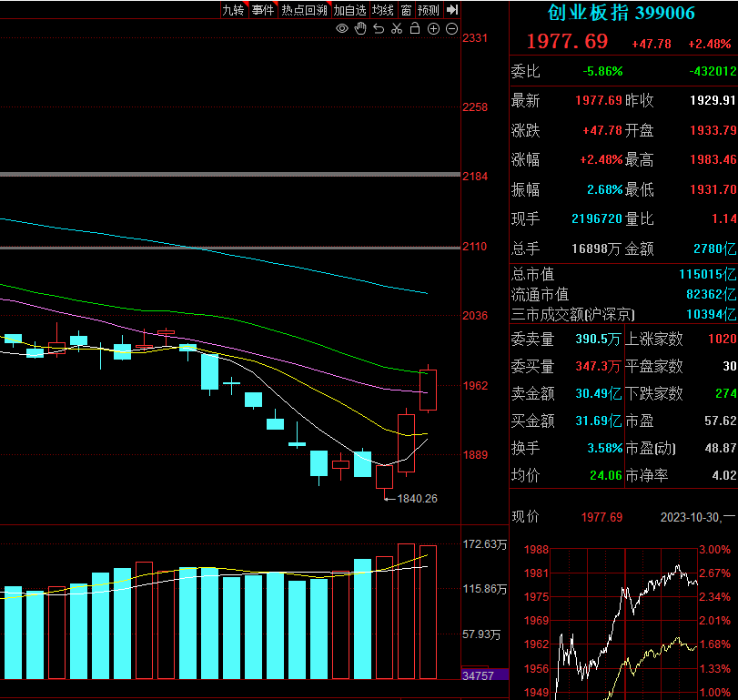Open the 事件 tab
This screenshot has width=738, height=700.
click(x=263, y=10)
